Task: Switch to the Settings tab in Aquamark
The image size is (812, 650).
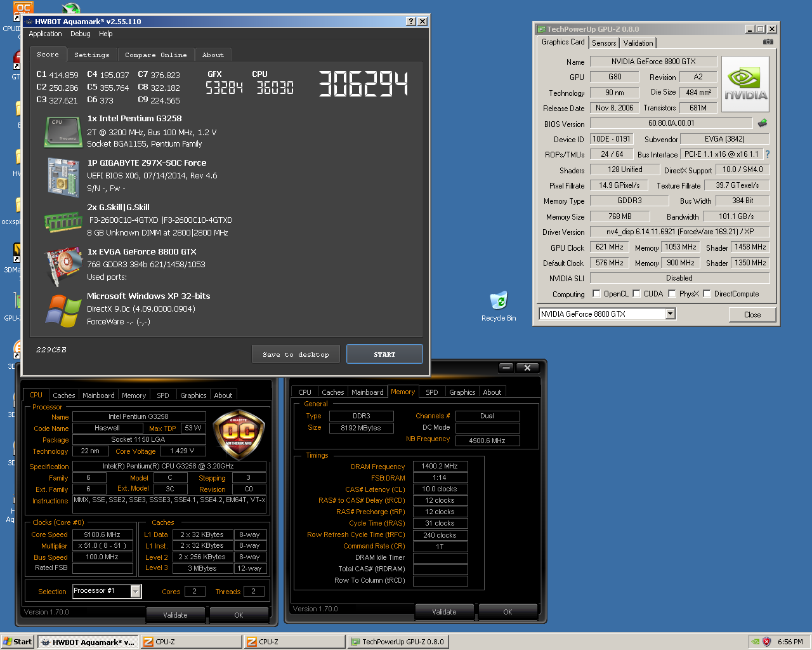Action: (92, 55)
